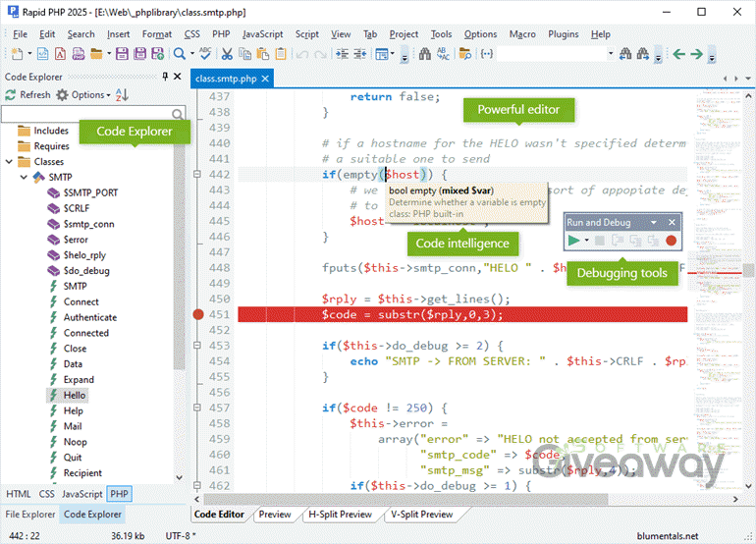Paste with the clipboard Paste icon
The width and height of the screenshot is (756, 544).
(263, 54)
